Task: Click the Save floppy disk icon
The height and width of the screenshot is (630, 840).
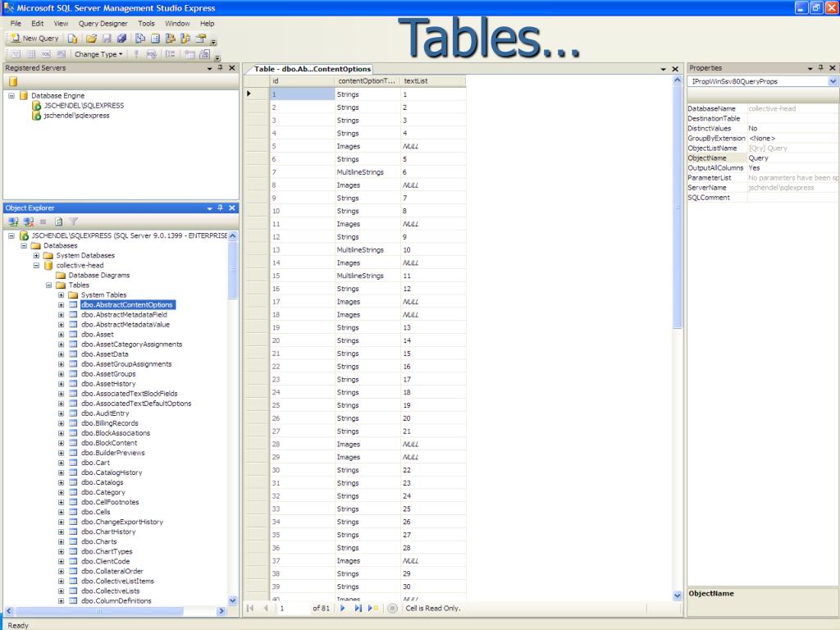Action: click(x=107, y=39)
